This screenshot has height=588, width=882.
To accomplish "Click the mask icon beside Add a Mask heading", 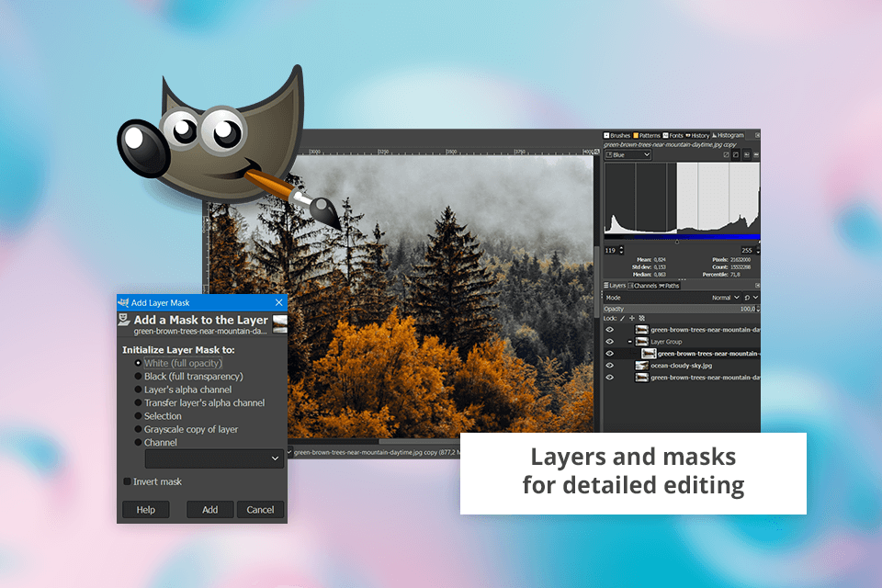I will click(124, 320).
